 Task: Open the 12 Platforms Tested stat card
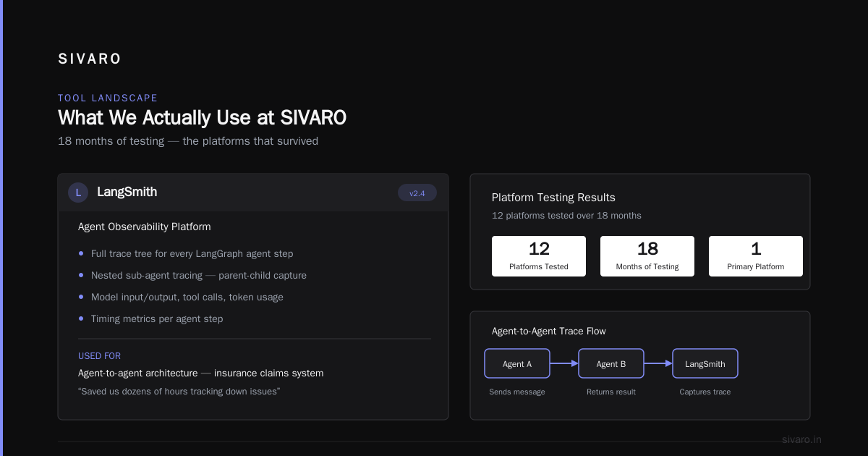pos(539,256)
